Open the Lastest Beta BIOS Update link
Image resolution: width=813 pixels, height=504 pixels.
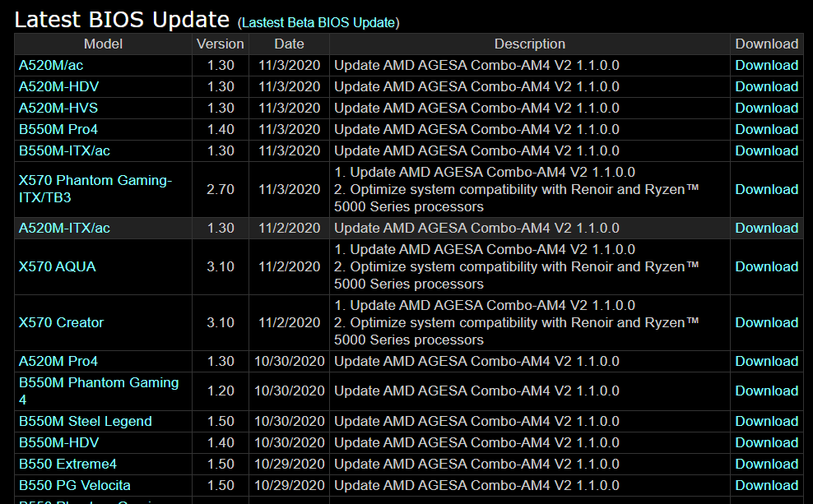point(318,23)
